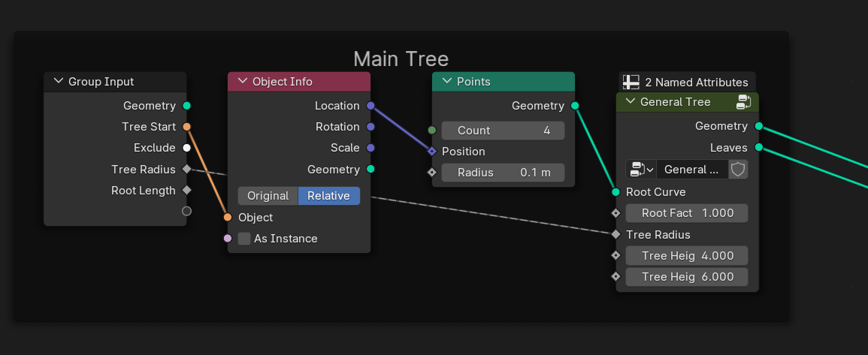Click the 2 Named Attributes label
Screen dimensions: 868x355
click(697, 83)
